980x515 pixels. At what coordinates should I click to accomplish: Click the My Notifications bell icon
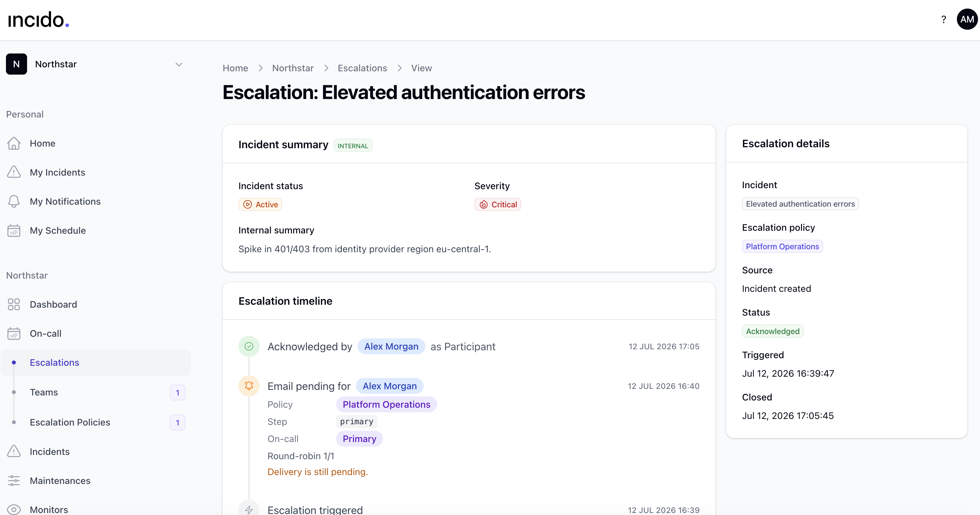tap(14, 201)
